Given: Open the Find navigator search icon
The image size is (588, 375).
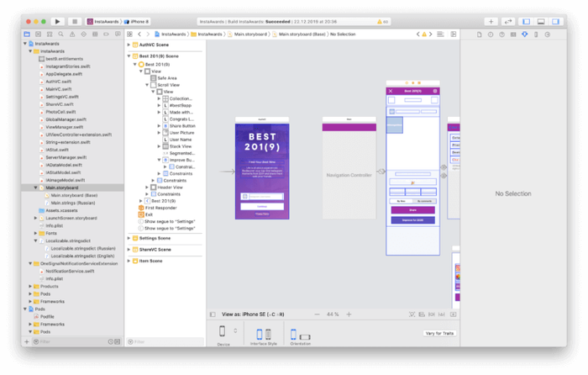Looking at the screenshot, I should click(61, 34).
